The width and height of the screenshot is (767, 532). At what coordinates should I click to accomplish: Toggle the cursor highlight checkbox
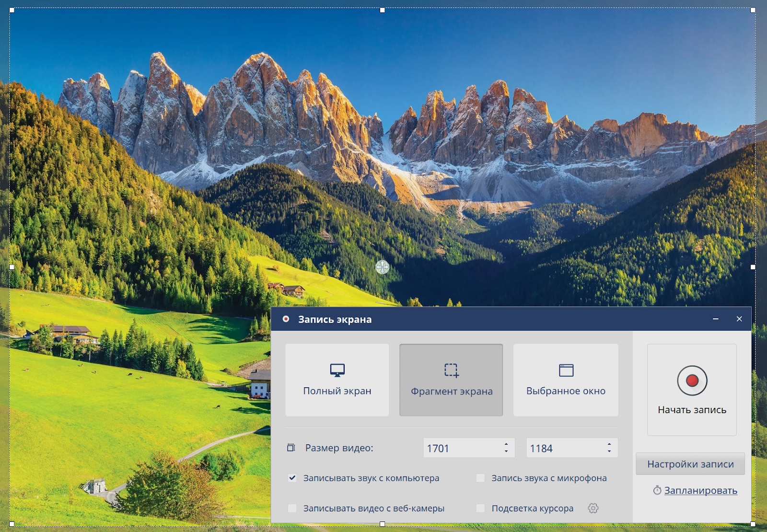480,508
